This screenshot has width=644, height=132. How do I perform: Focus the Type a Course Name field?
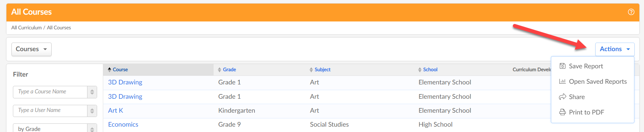50,92
